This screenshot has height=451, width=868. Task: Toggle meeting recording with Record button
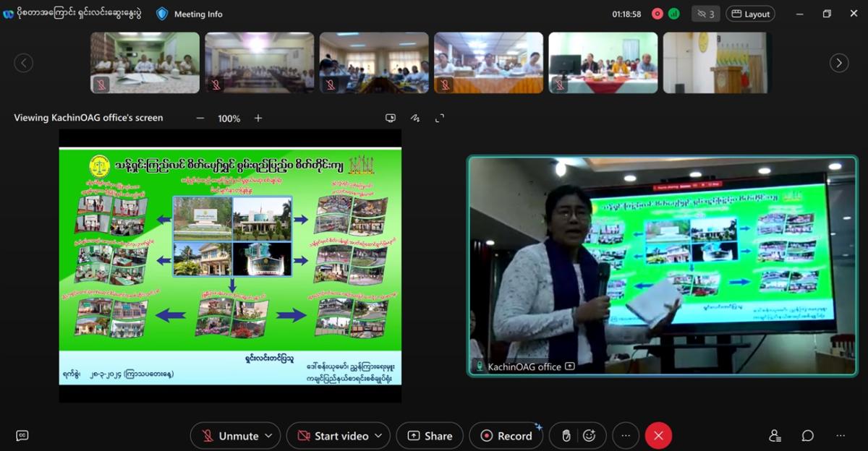[506, 436]
